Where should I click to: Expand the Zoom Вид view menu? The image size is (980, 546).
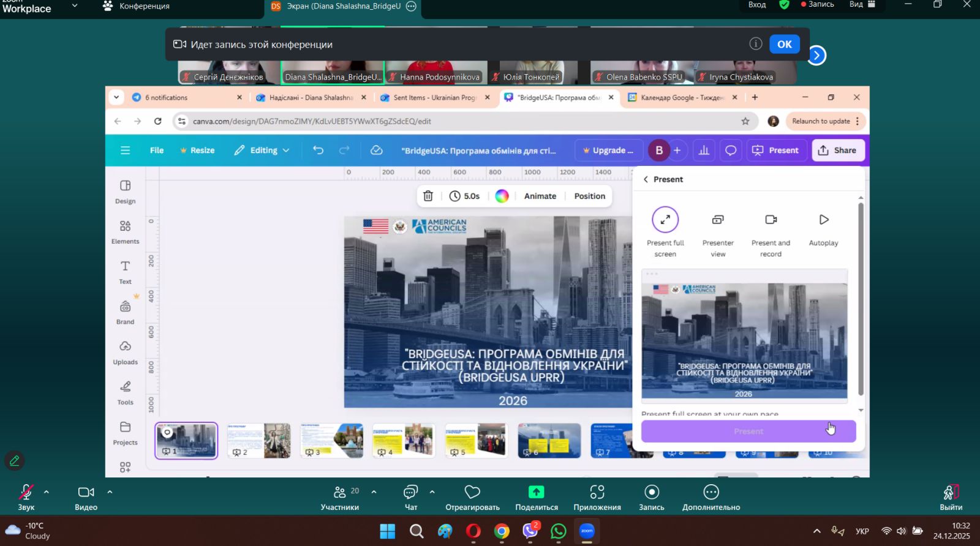click(862, 5)
